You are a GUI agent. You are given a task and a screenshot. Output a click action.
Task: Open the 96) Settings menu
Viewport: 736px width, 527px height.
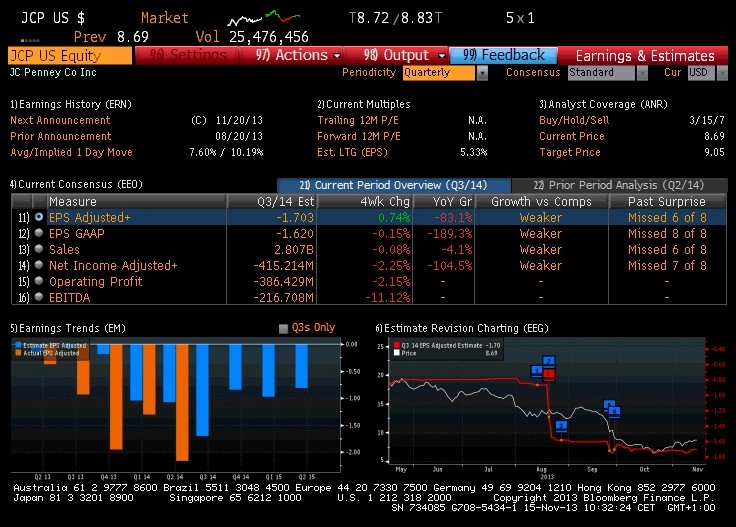[x=187, y=55]
